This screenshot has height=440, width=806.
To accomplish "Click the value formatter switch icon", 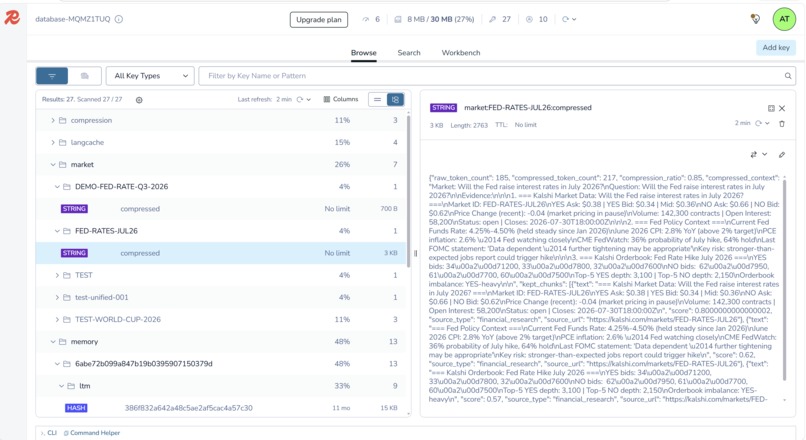I will pyautogui.click(x=754, y=154).
